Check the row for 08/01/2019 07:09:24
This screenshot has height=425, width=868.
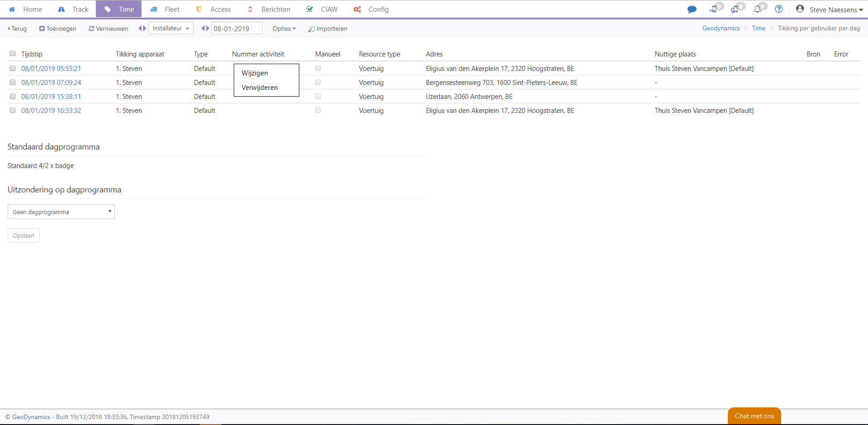tap(13, 83)
